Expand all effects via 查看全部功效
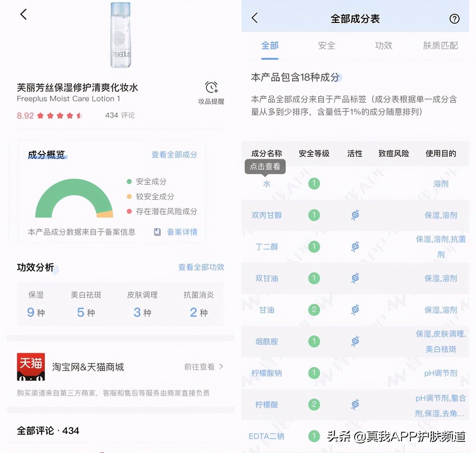476x453 pixels. point(201,267)
